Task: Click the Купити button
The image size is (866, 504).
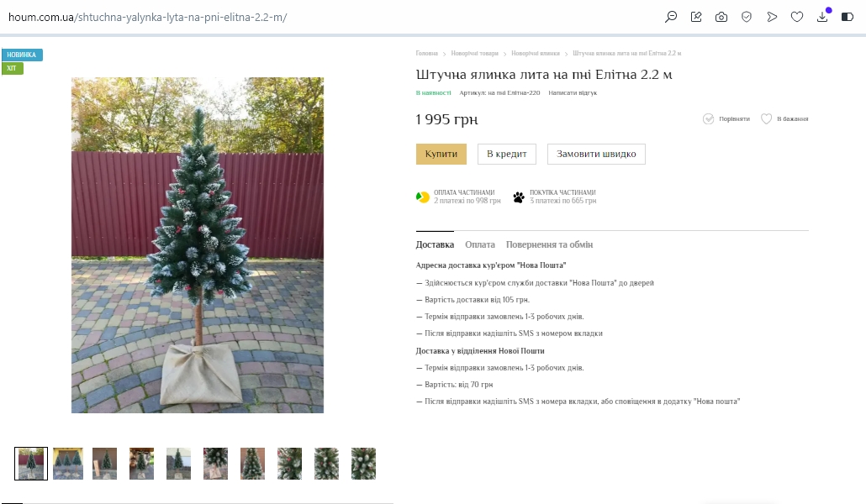Action: click(441, 154)
